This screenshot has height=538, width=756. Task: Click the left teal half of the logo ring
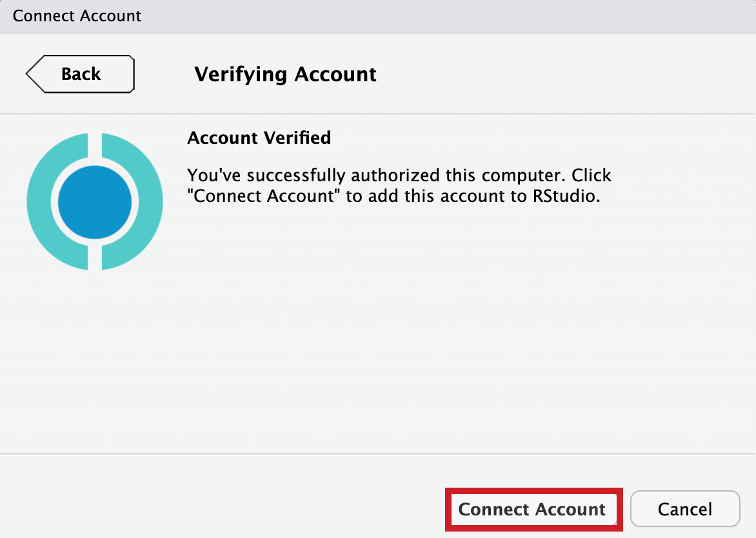tap(40, 202)
